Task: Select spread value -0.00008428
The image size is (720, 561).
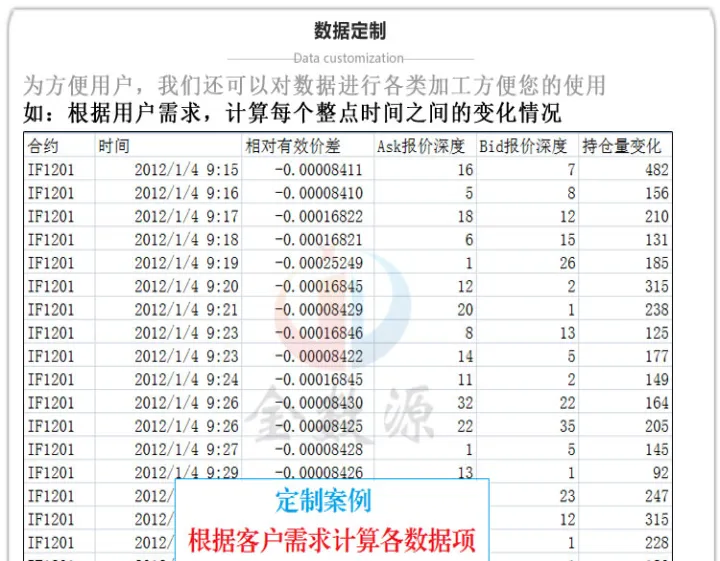Action: [x=319, y=449]
